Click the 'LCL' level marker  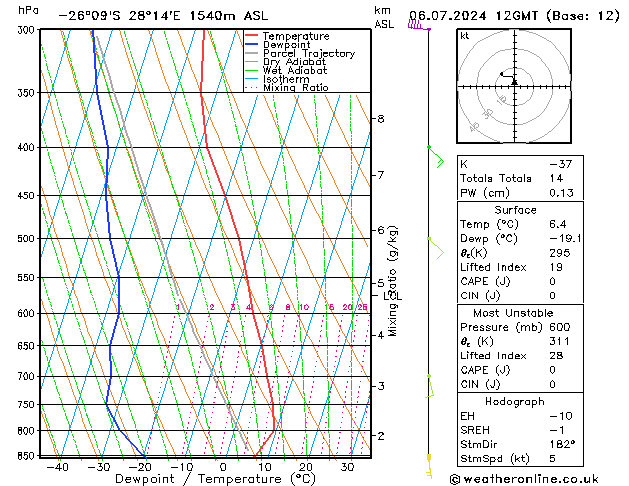point(392,296)
